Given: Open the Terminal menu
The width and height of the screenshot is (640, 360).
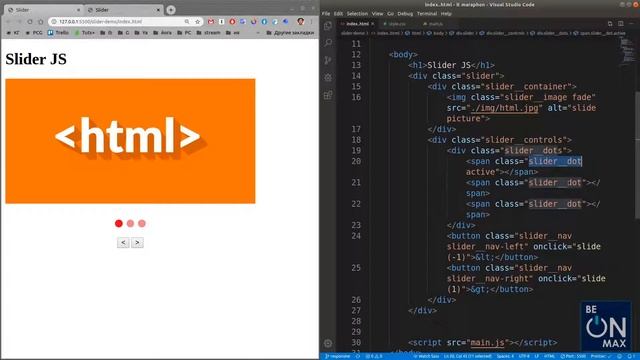Looking at the screenshot, I should (427, 14).
